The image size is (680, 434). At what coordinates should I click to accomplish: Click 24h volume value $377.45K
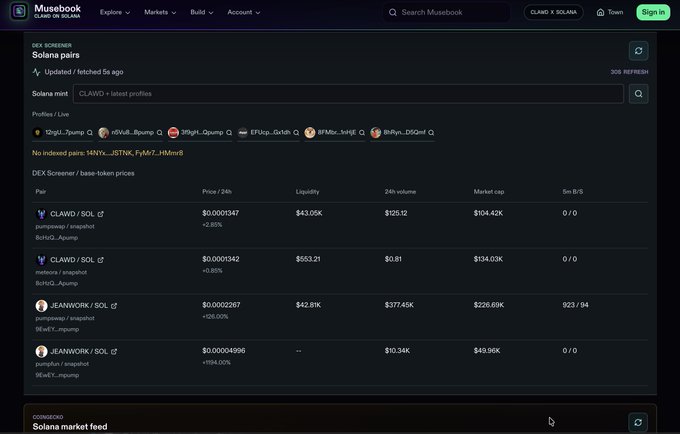399,305
